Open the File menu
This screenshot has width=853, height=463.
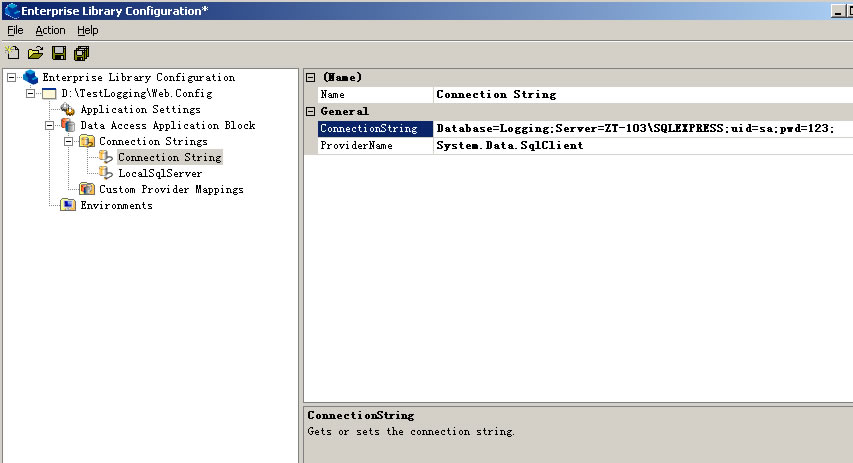(x=15, y=30)
